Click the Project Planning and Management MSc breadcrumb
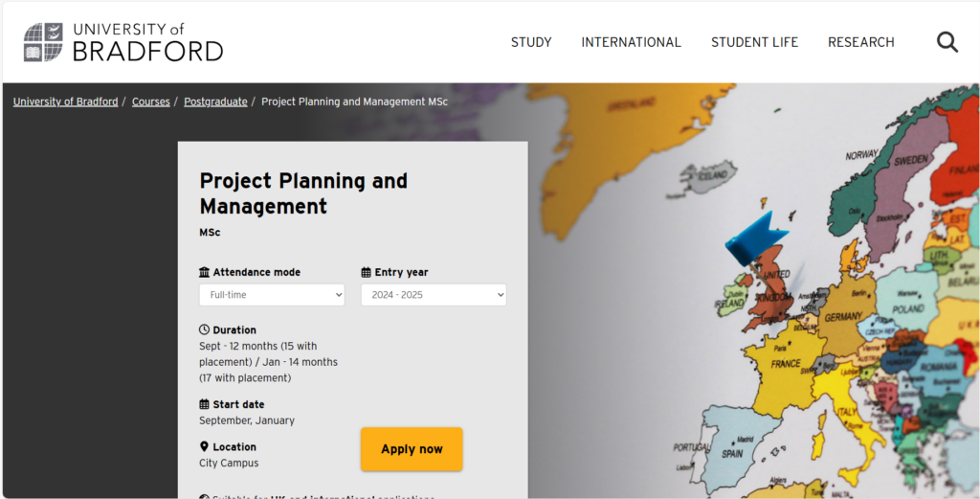The image size is (980, 499). 354,102
